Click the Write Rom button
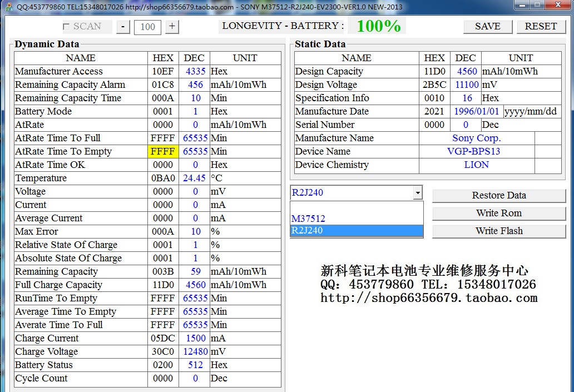The width and height of the screenshot is (574, 392). (499, 213)
